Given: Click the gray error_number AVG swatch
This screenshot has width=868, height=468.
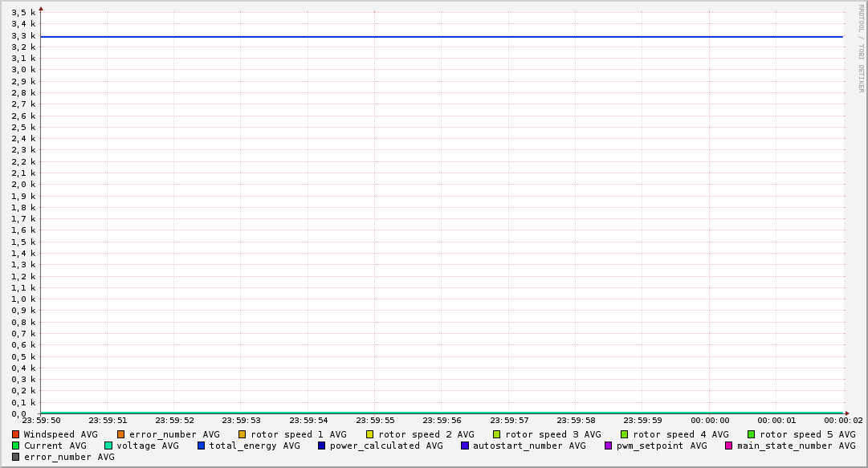Looking at the screenshot, I should tap(15, 457).
